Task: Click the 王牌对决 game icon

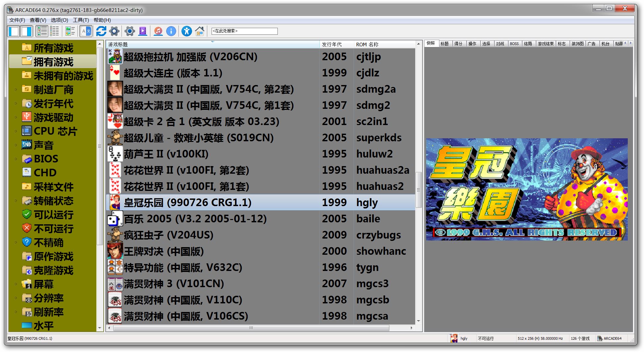Action: (x=115, y=251)
